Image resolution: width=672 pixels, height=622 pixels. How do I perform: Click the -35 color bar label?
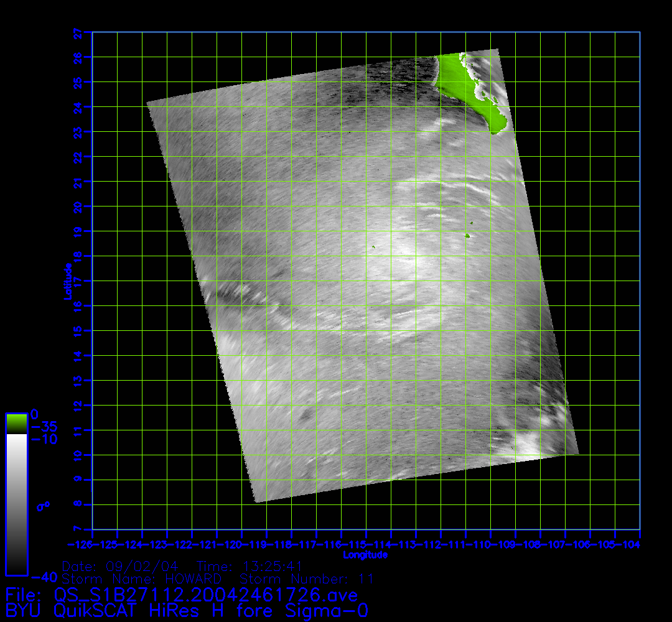point(44,427)
